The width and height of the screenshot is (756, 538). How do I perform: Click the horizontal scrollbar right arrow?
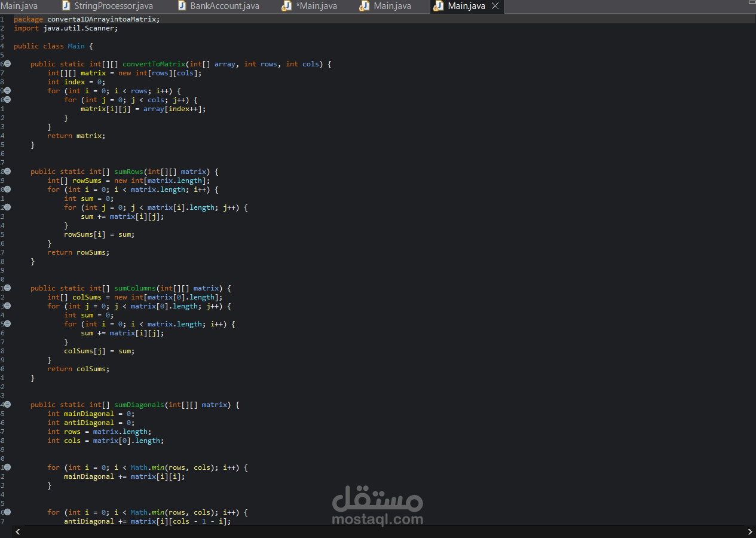(750, 531)
